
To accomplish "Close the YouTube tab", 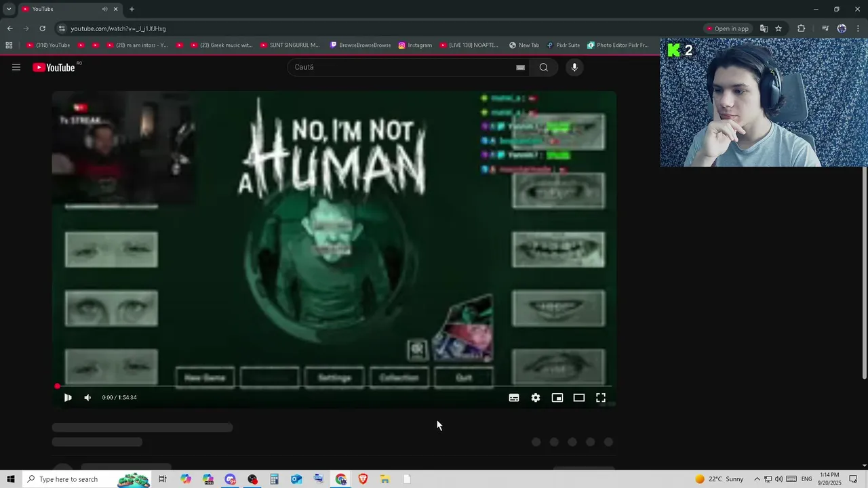I will [115, 9].
